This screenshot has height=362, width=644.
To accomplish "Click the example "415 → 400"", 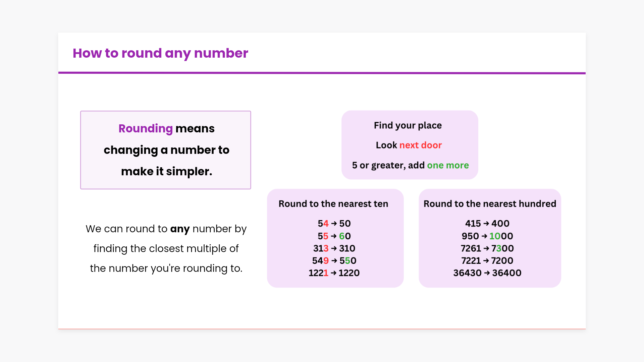I will tap(487, 224).
